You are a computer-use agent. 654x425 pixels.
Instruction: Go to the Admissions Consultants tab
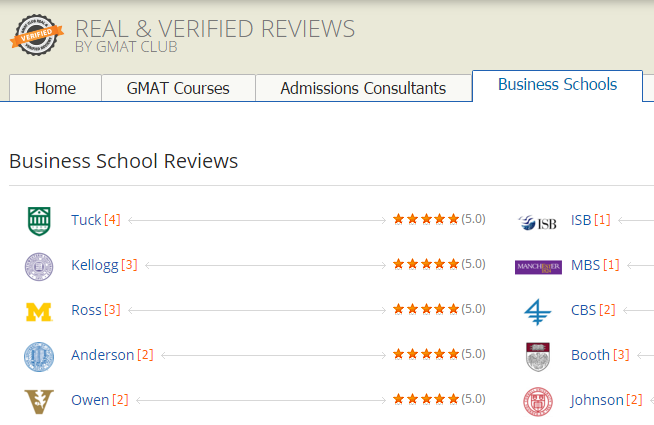tap(363, 88)
